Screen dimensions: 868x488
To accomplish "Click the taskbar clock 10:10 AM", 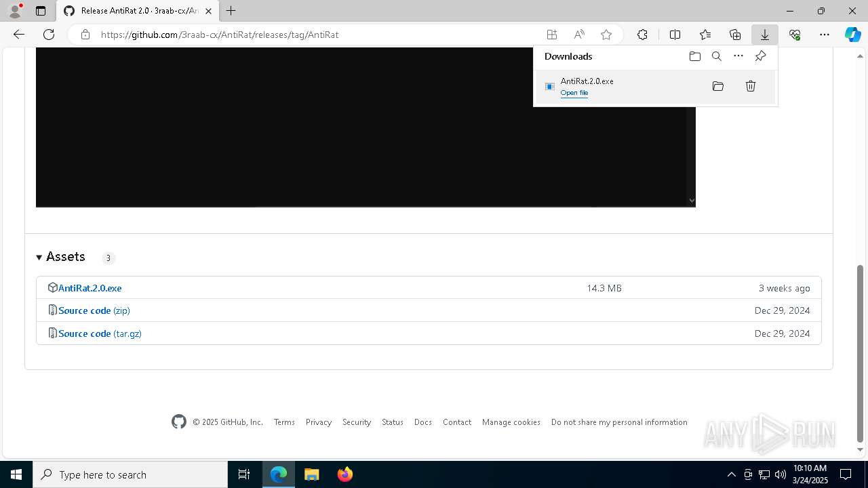I will (810, 474).
